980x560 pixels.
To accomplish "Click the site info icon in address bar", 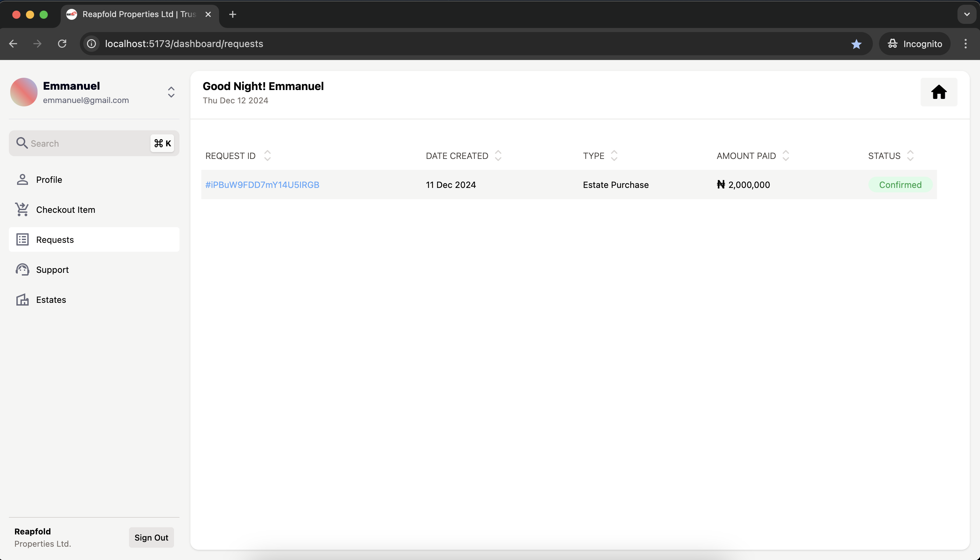I will click(x=91, y=44).
